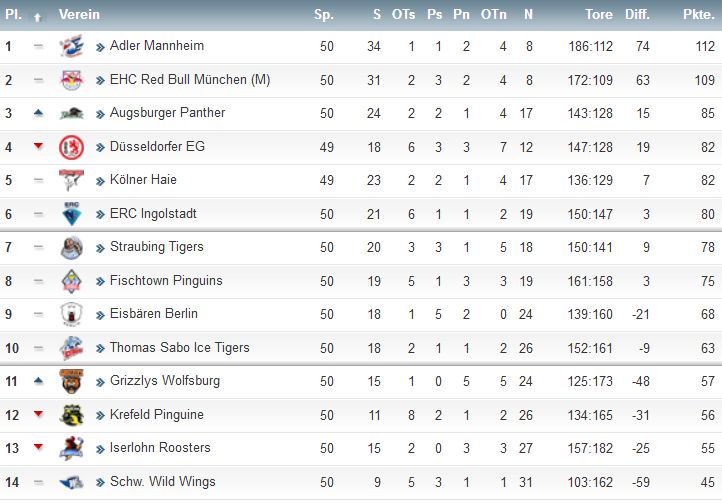The height and width of the screenshot is (503, 722).
Task: Open the Thomas Sabo Ice Tigers link
Action: point(180,347)
